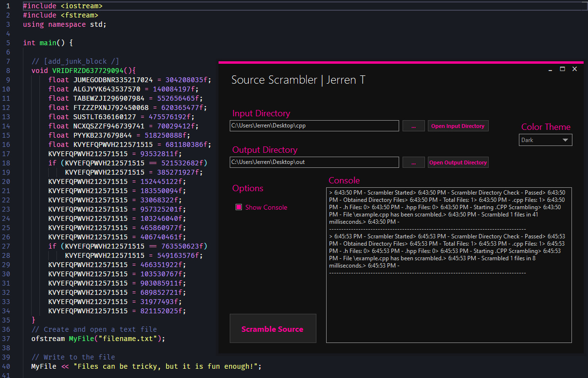Select line number 8 in the editor gutter
Image resolution: width=588 pixels, height=378 pixels.
8,70
